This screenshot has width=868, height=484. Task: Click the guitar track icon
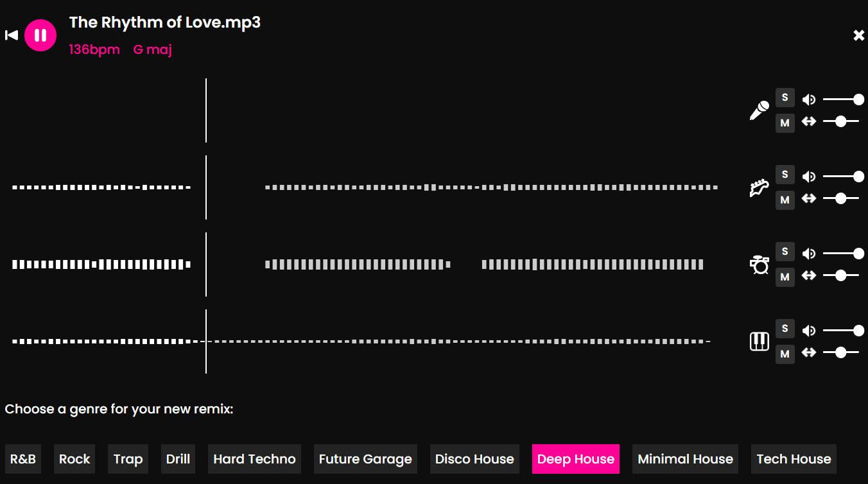759,187
